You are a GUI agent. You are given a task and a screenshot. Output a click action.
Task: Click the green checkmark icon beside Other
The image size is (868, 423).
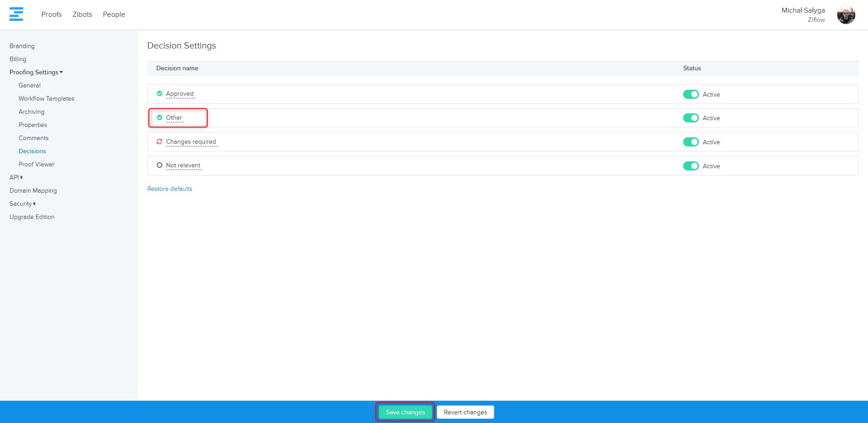(x=159, y=117)
